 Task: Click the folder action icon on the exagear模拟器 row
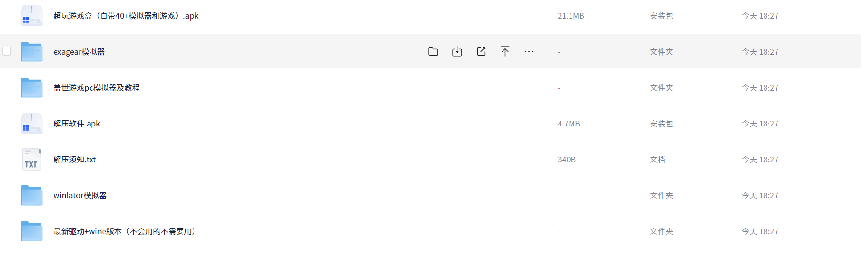[433, 52]
